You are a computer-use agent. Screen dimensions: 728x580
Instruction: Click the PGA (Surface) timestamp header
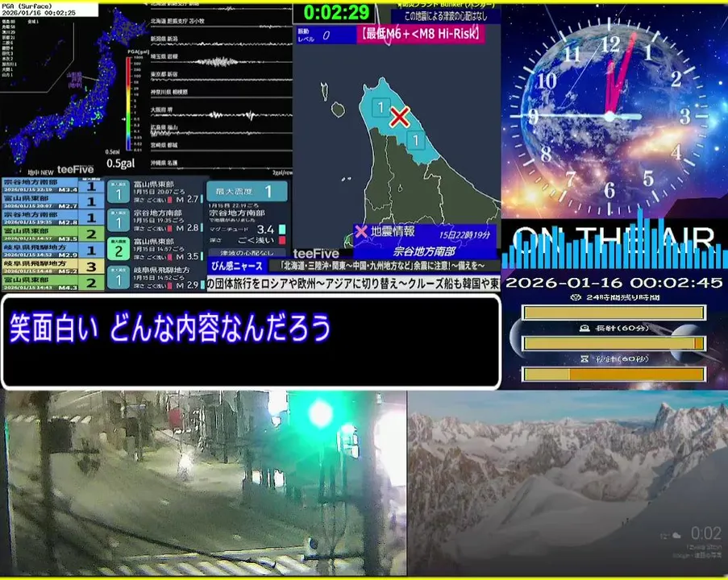pyautogui.click(x=48, y=10)
